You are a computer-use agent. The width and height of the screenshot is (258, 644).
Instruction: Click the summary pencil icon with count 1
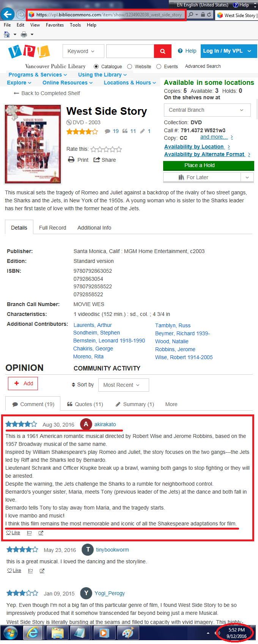(x=145, y=131)
